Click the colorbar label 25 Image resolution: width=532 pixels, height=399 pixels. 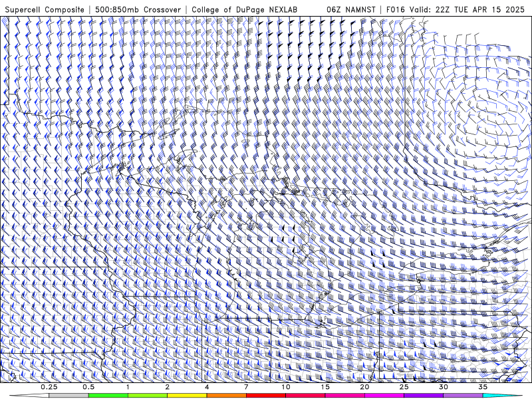tap(404, 387)
